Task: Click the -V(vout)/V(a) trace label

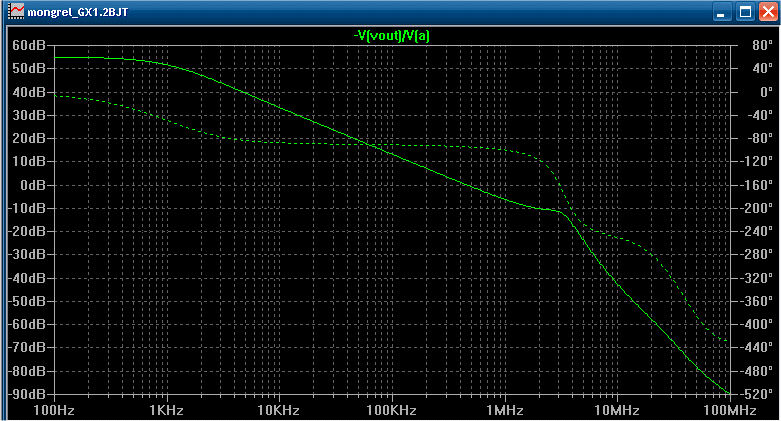Action: tap(391, 36)
